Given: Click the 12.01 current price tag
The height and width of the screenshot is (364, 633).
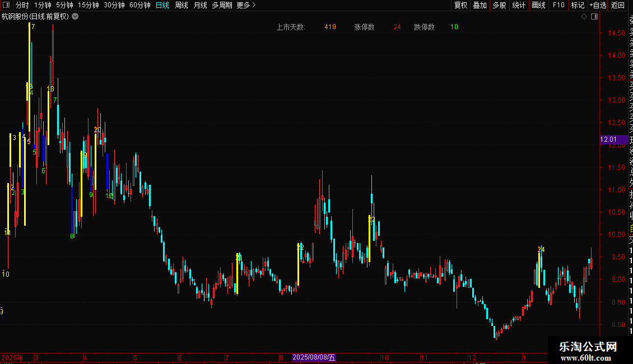Looking at the screenshot, I should point(613,139).
